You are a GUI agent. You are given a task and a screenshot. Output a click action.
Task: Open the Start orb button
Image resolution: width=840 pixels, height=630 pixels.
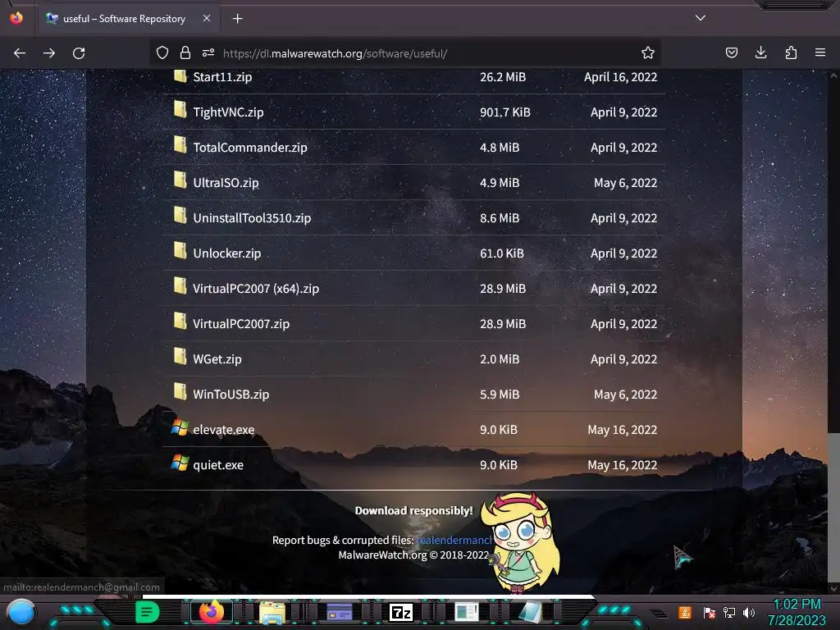(x=21, y=612)
